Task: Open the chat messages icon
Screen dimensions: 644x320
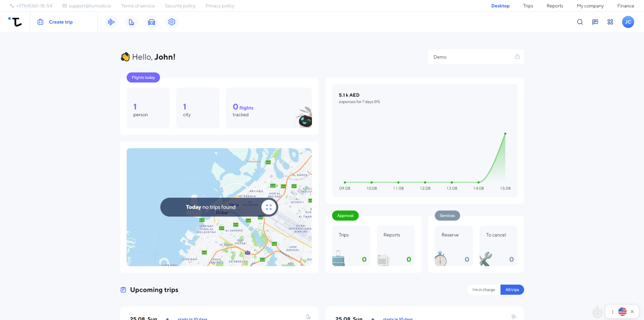Action: 595,22
